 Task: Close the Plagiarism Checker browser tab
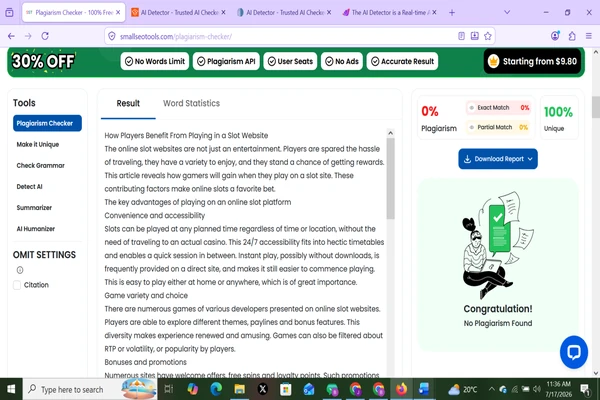click(x=118, y=13)
